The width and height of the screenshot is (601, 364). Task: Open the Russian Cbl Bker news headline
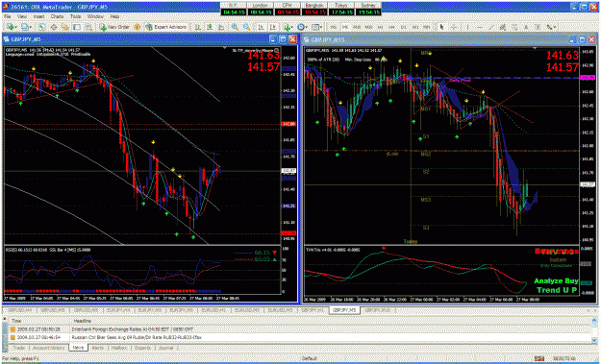[137, 338]
